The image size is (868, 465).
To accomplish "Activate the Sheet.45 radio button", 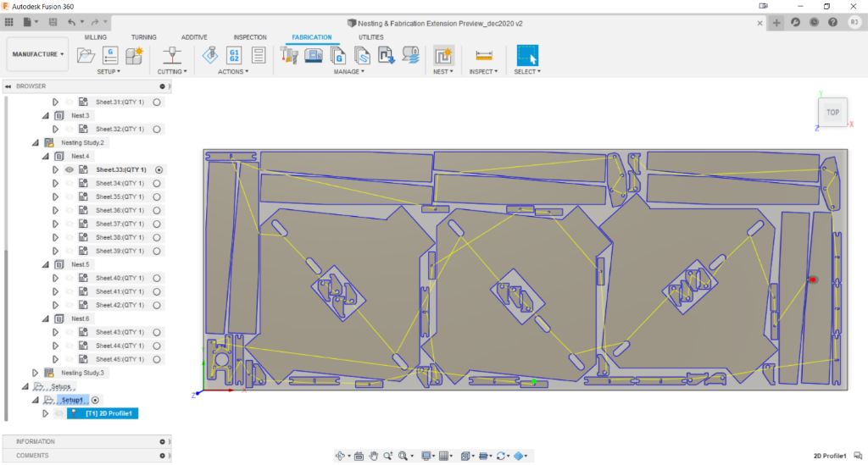I will tap(158, 359).
